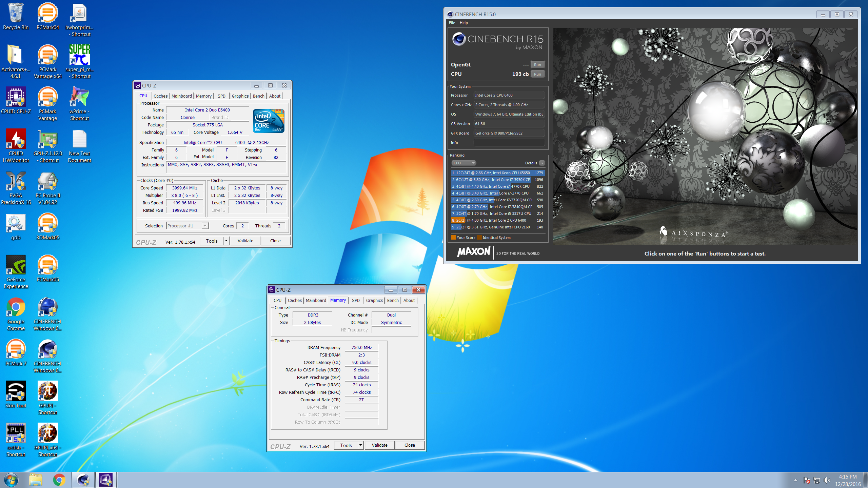Image resolution: width=868 pixels, height=488 pixels.
Task: Open the Mainboard tab in upper CPU-Z
Action: click(x=182, y=96)
